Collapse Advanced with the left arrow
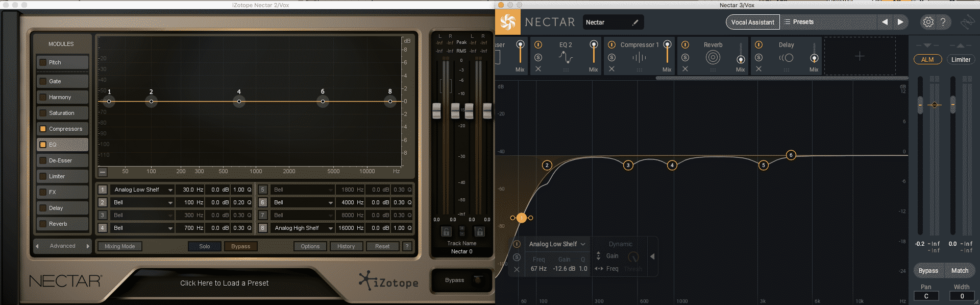 point(37,246)
